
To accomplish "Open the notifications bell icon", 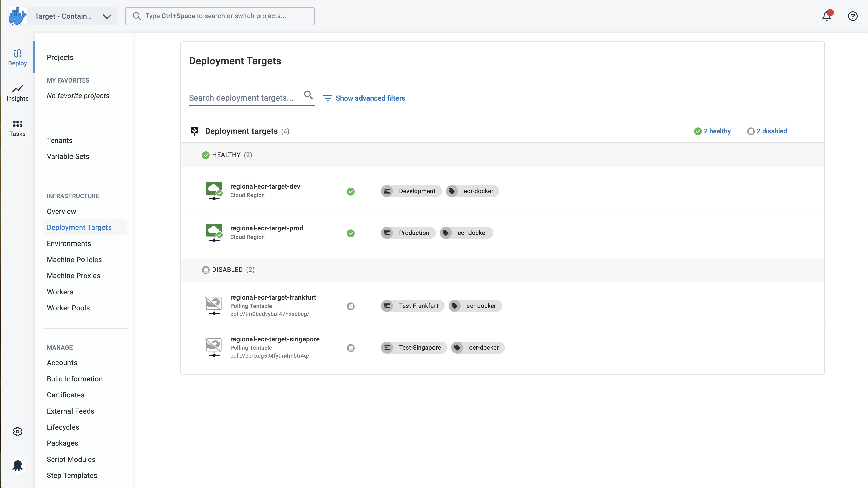I will coord(826,16).
